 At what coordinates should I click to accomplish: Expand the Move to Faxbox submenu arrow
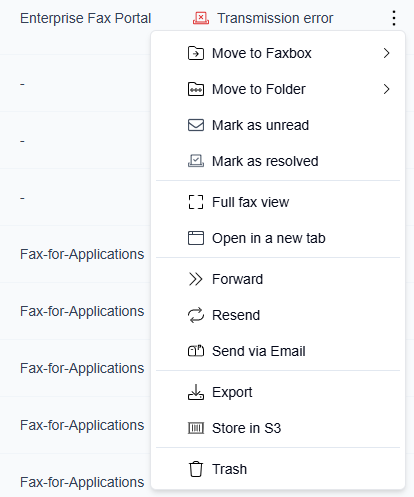point(386,53)
